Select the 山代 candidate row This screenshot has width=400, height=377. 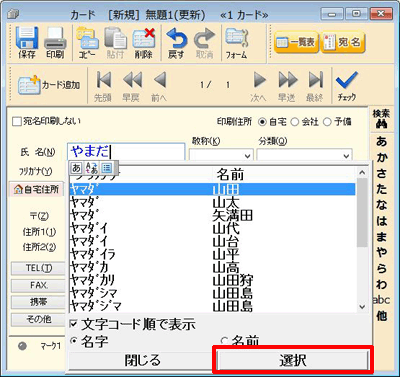click(212, 228)
